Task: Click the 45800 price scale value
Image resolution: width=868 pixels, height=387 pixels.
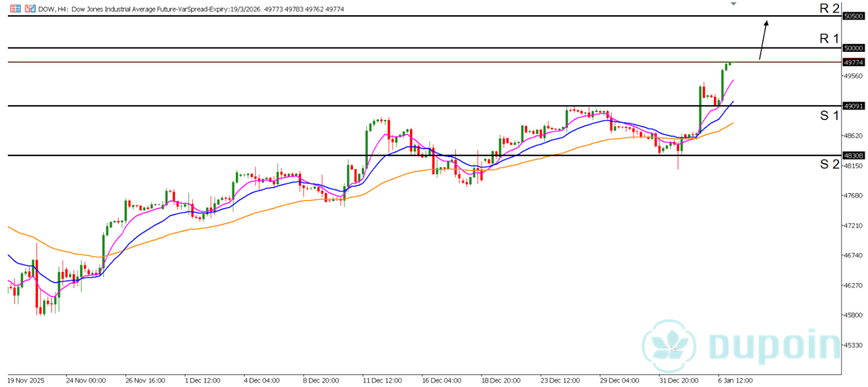Action: [x=853, y=315]
